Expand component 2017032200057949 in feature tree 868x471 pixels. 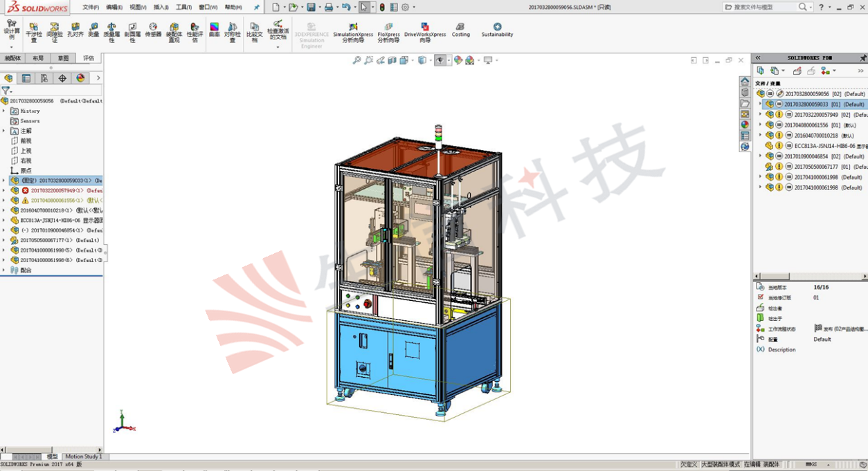(3, 190)
